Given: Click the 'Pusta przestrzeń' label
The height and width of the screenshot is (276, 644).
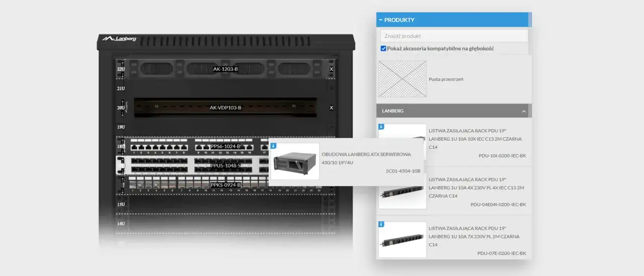Looking at the screenshot, I should tap(446, 79).
